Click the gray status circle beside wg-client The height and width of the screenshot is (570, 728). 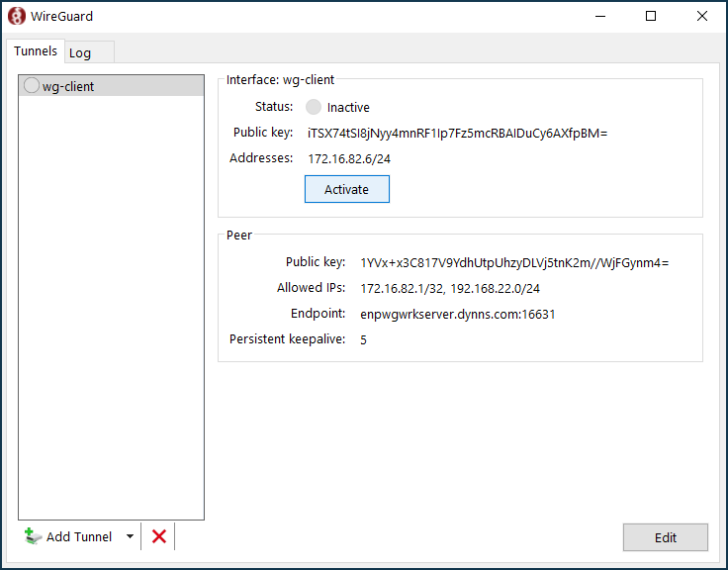tap(32, 86)
